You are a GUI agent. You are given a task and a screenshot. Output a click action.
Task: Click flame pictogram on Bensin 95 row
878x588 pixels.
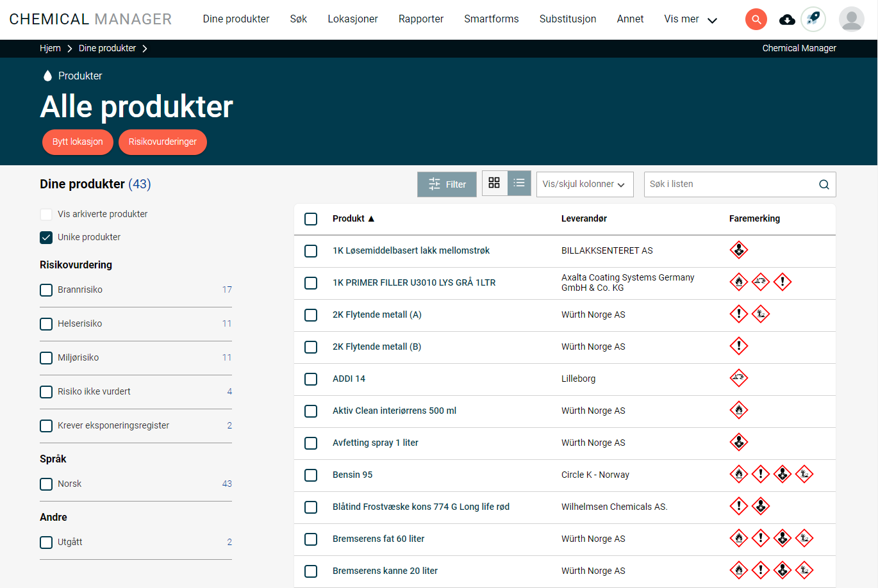pyautogui.click(x=739, y=474)
